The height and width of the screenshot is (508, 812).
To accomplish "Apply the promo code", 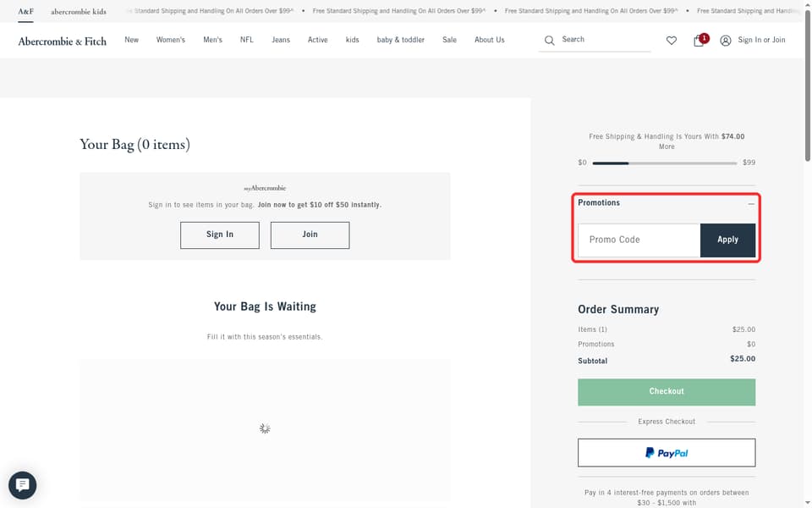I will click(x=727, y=240).
